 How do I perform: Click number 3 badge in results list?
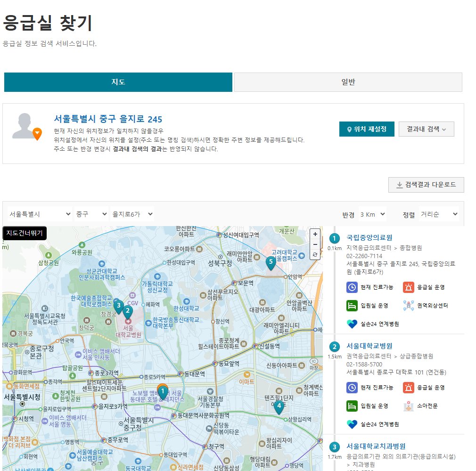[x=335, y=447]
